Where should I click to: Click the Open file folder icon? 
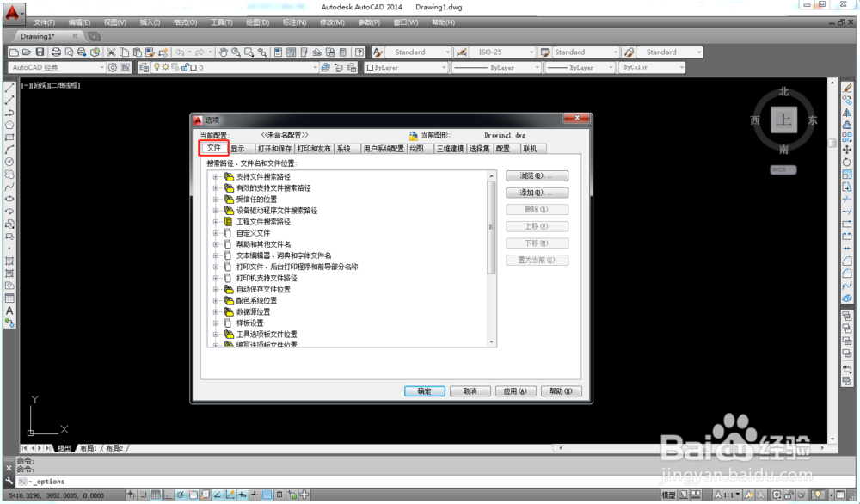27,52
